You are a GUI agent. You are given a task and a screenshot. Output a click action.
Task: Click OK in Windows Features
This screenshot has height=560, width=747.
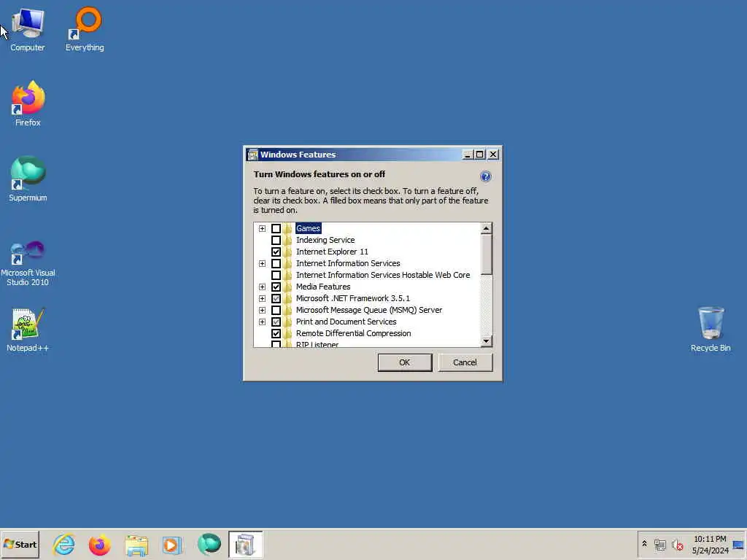(x=405, y=362)
